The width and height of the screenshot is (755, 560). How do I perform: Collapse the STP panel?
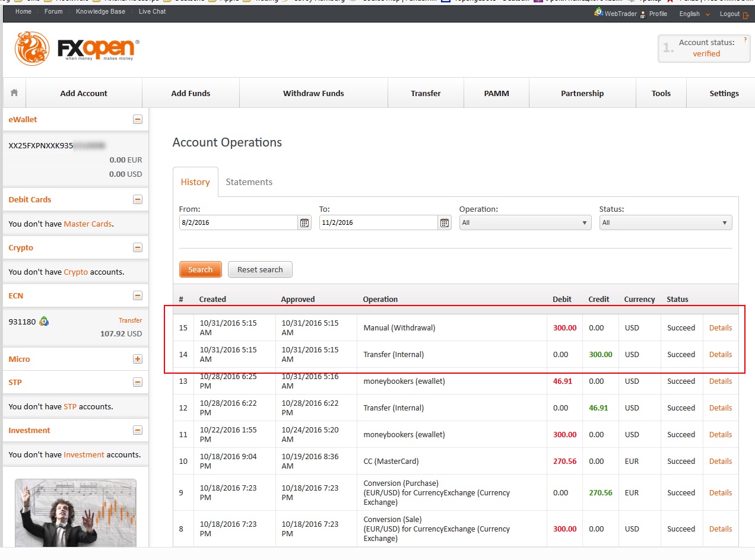[138, 382]
